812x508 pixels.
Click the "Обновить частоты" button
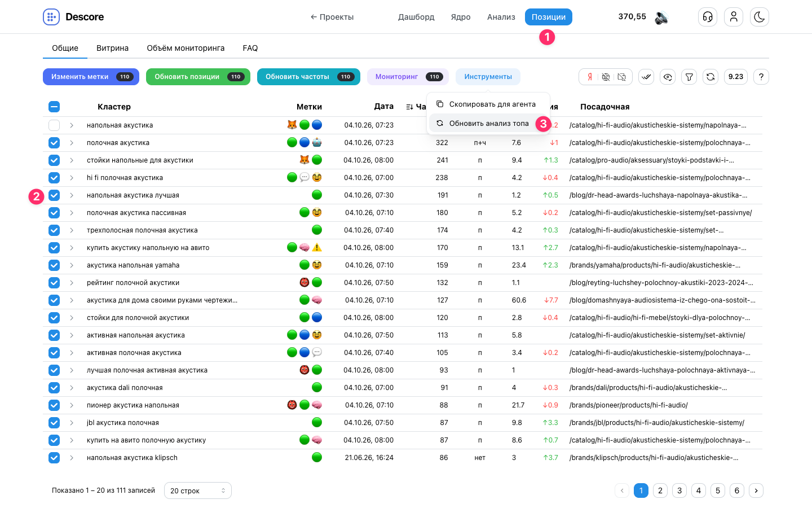[x=308, y=77]
